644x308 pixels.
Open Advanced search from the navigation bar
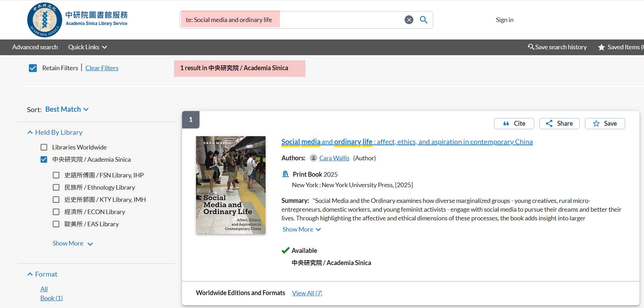(35, 47)
